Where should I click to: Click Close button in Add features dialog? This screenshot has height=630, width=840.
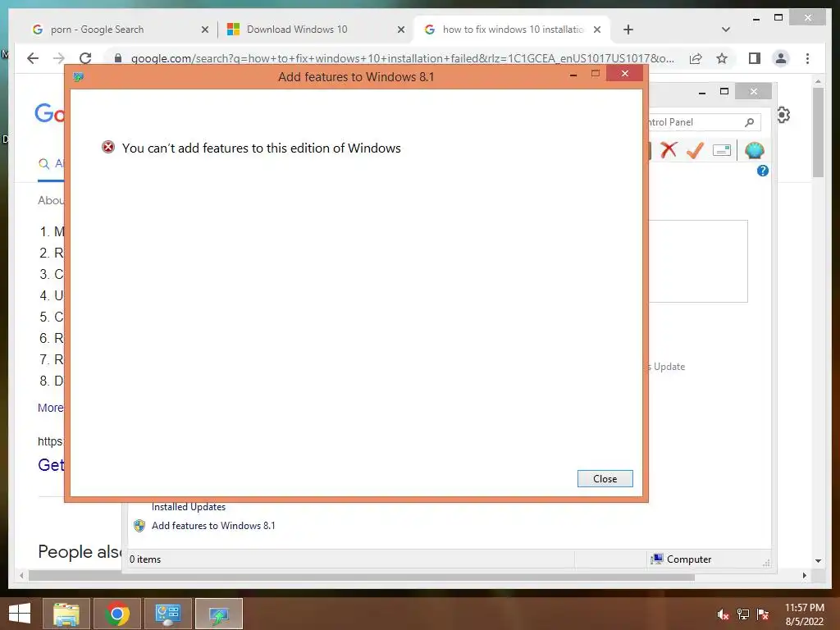pos(605,478)
